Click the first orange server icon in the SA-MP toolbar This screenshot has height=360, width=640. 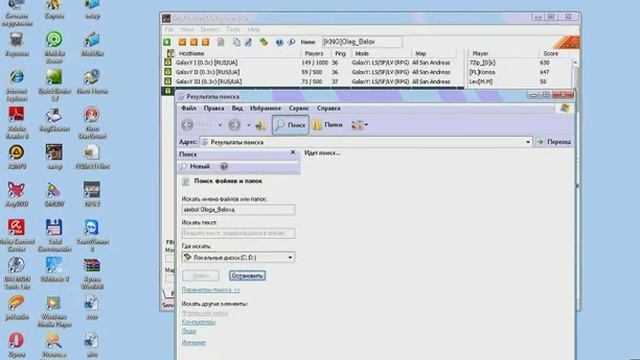pos(182,42)
